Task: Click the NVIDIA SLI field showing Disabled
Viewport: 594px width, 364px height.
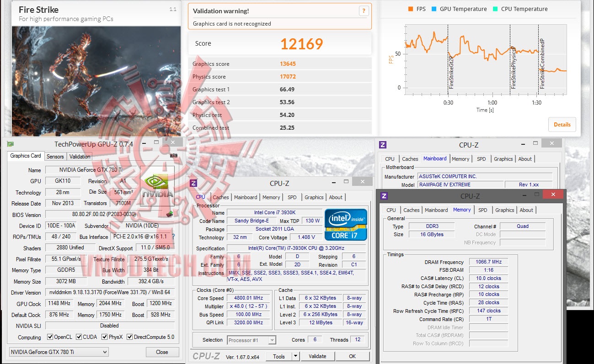Action: [110, 326]
